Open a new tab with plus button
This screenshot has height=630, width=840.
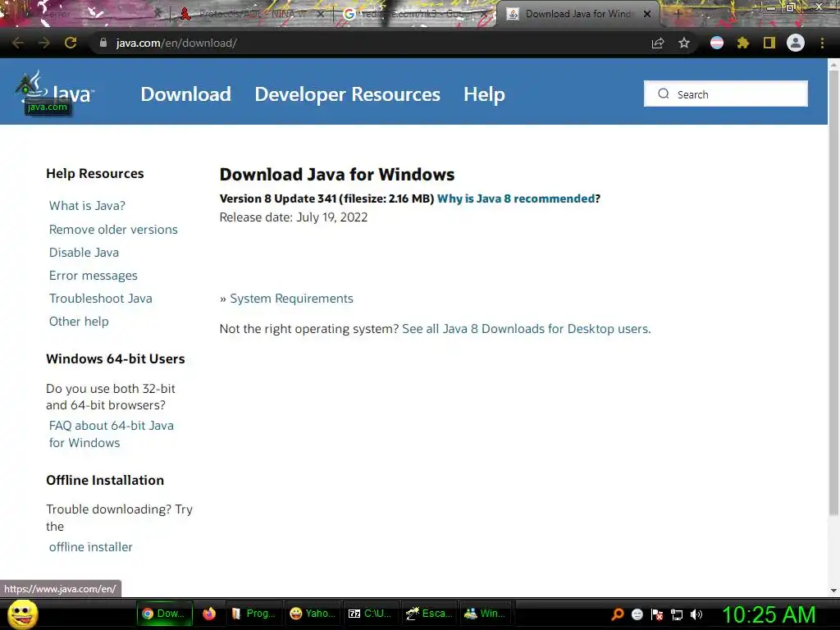tap(678, 14)
